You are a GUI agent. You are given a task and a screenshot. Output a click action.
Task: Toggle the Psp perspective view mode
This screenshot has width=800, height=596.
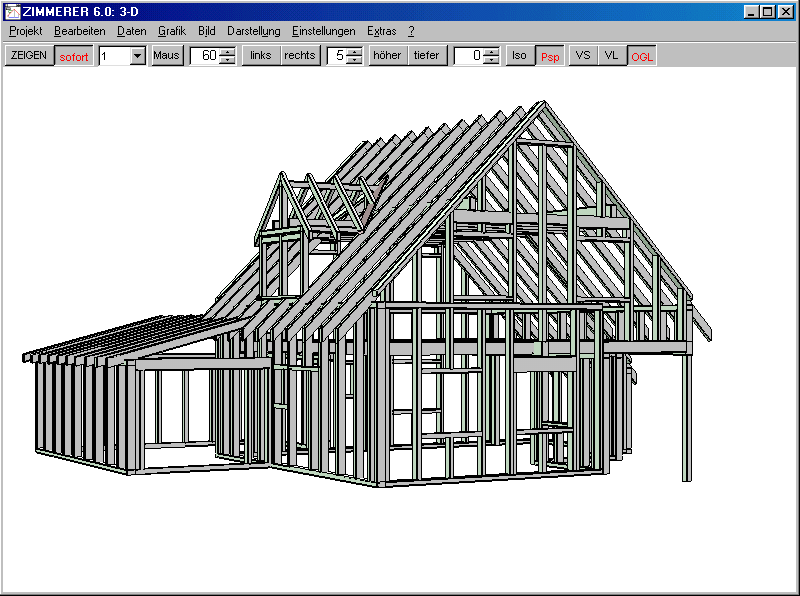[x=550, y=57]
